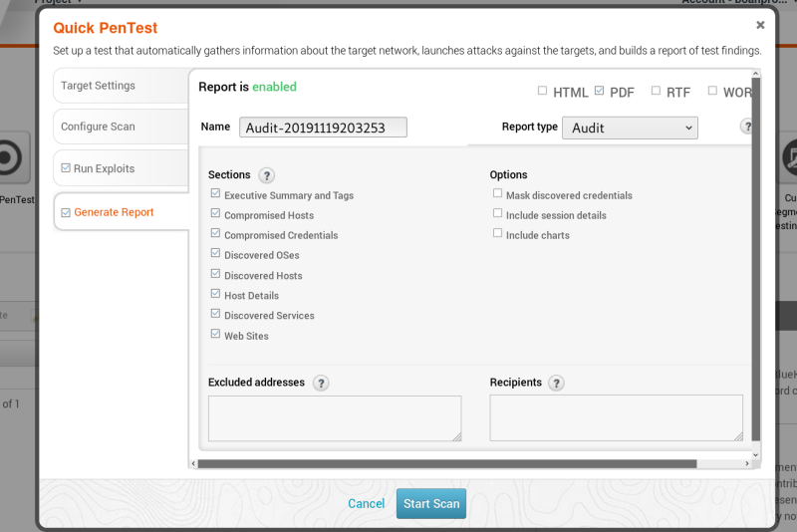Click the Excluded addresses help icon
This screenshot has width=797, height=532.
tap(321, 383)
